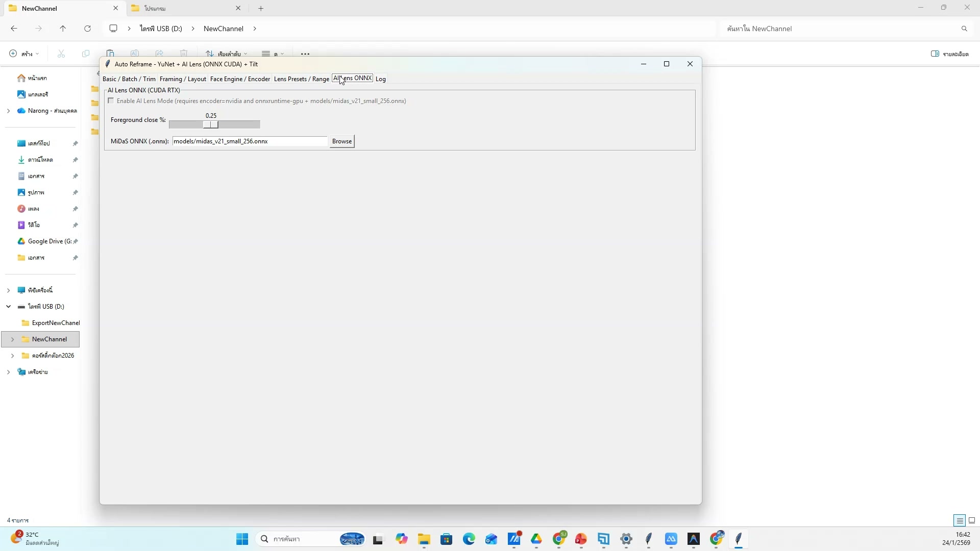980x551 pixels.
Task: Refresh the File Explorer view
Action: point(87,29)
